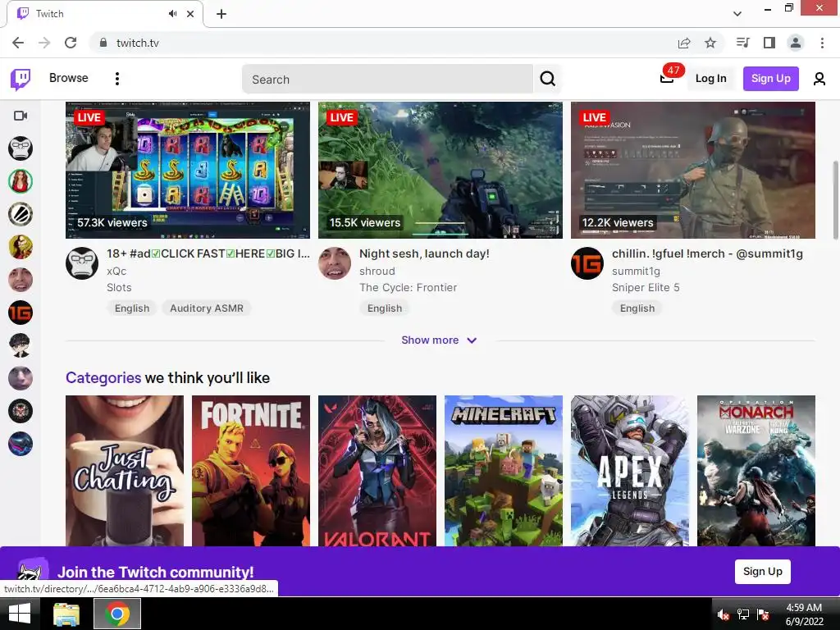This screenshot has height=630, width=840.
Task: Open the tab search dropdown chevron
Action: click(x=737, y=14)
